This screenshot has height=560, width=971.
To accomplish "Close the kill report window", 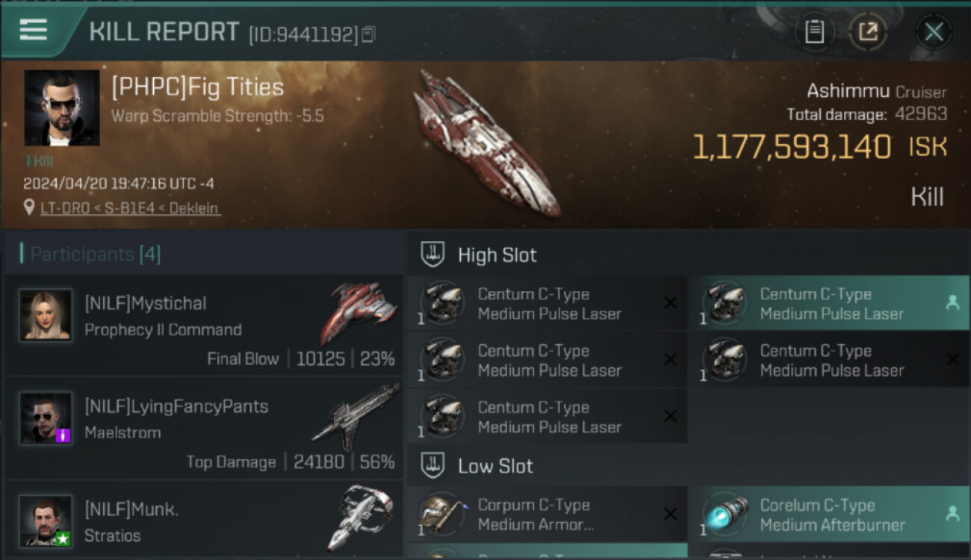I will [934, 32].
